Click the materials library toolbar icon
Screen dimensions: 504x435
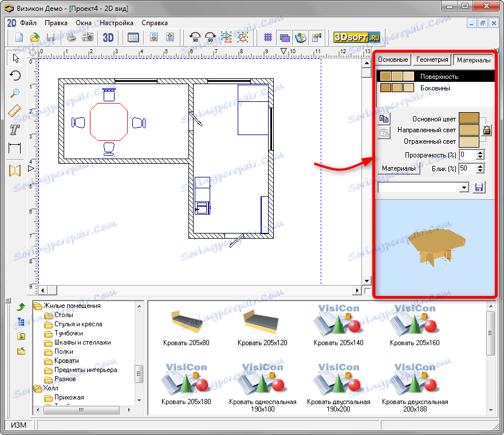[301, 38]
